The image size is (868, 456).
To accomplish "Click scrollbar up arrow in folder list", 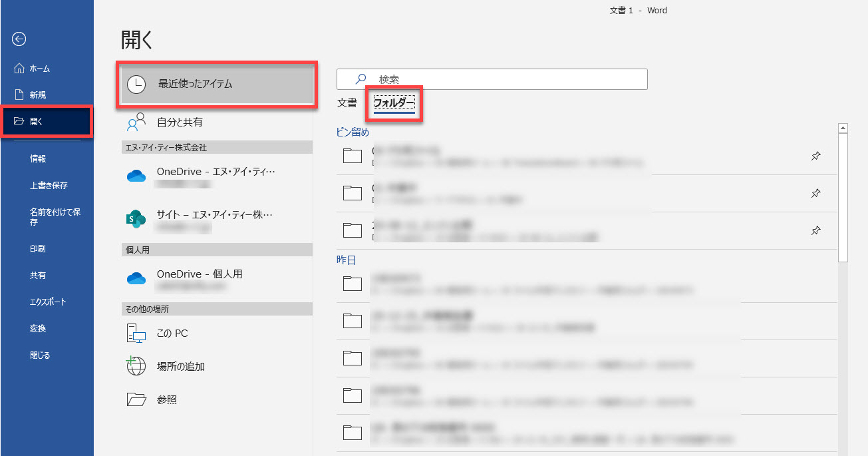I will click(843, 128).
